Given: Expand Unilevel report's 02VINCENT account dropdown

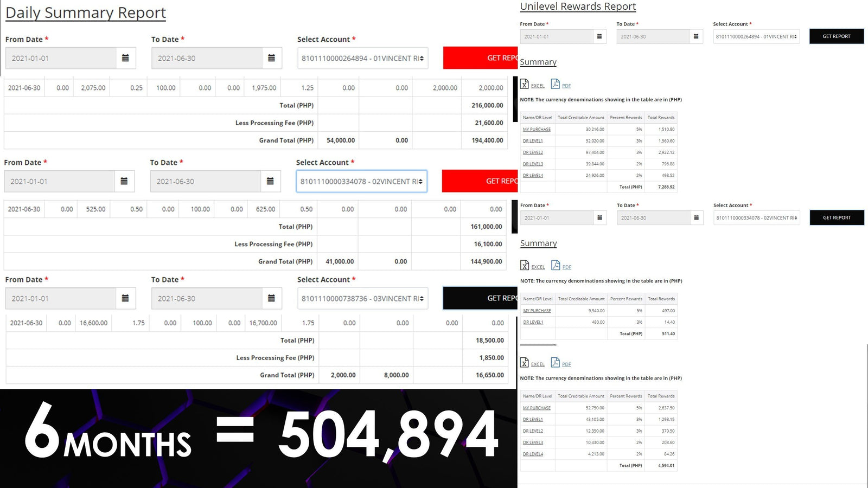Looking at the screenshot, I should [x=756, y=217].
